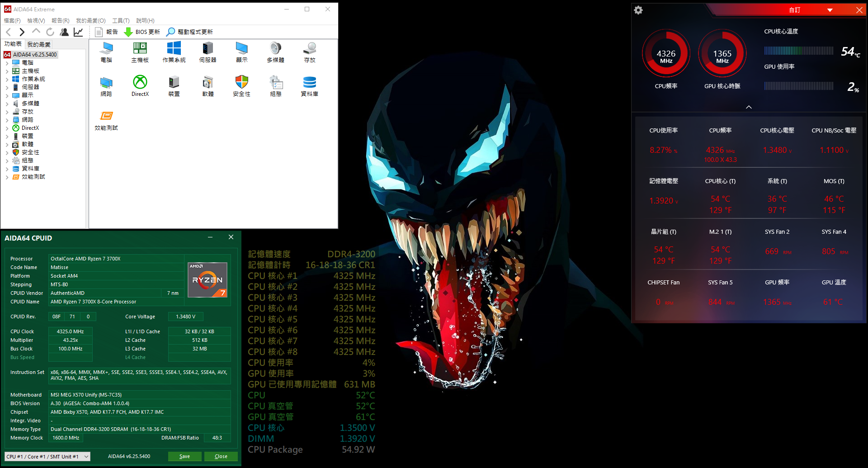This screenshot has width=868, height=468.
Task: Click the refresh toolbar icon
Action: coord(50,32)
